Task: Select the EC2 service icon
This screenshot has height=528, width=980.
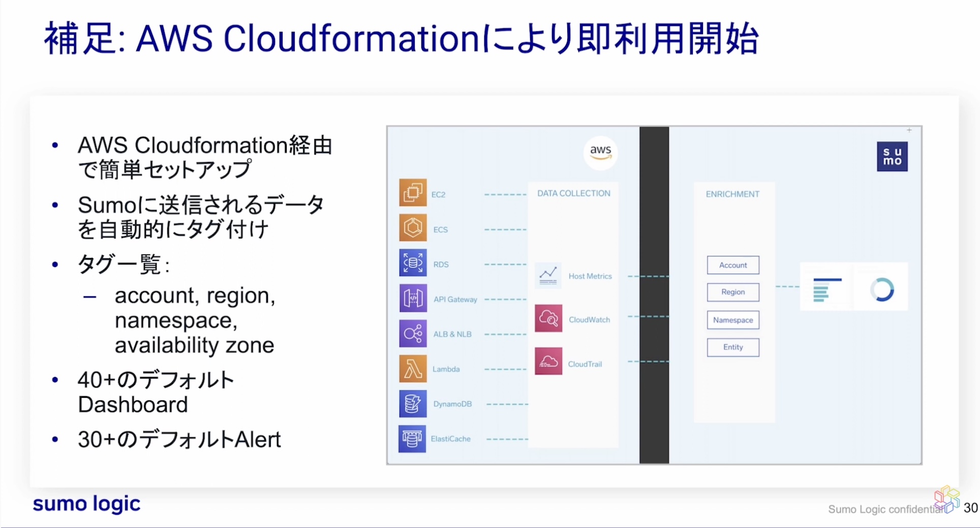Action: point(413,193)
